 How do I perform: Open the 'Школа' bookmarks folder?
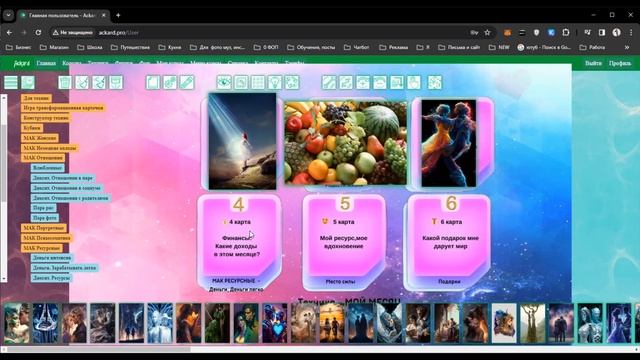tap(90, 47)
